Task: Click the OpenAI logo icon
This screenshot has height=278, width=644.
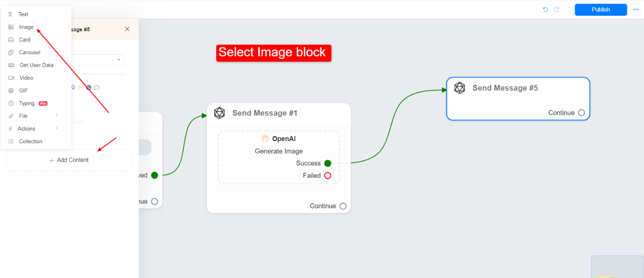Action: click(x=265, y=139)
